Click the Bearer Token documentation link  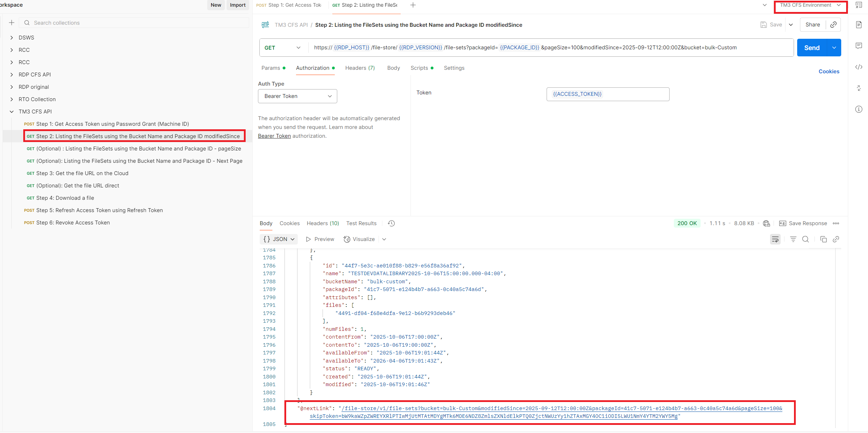click(274, 136)
